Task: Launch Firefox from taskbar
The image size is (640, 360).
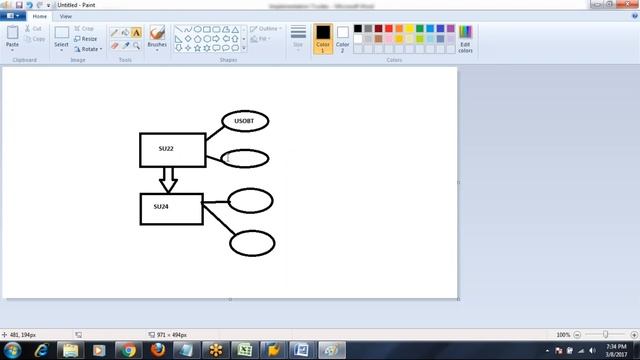Action: click(158, 350)
